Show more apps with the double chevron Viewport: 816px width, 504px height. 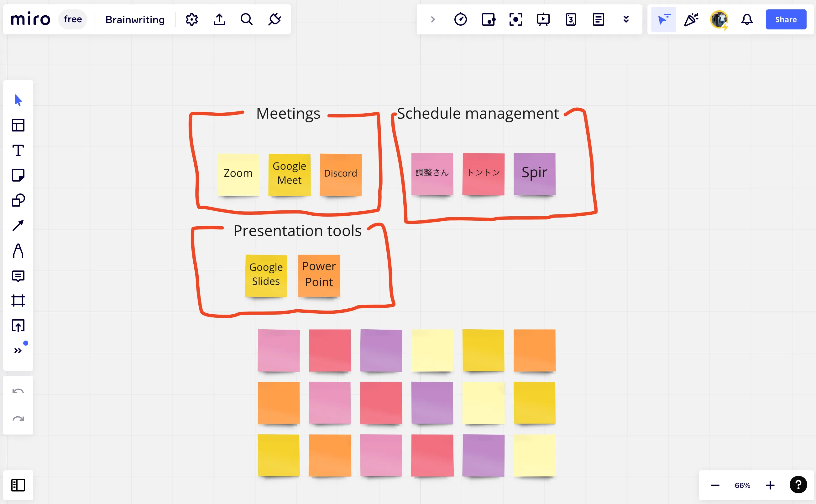[626, 19]
